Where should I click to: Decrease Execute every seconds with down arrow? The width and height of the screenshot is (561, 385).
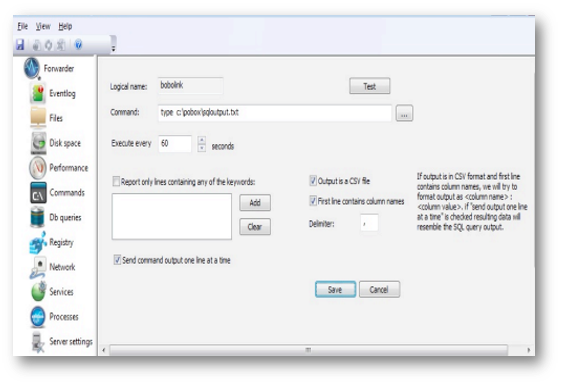202,148
